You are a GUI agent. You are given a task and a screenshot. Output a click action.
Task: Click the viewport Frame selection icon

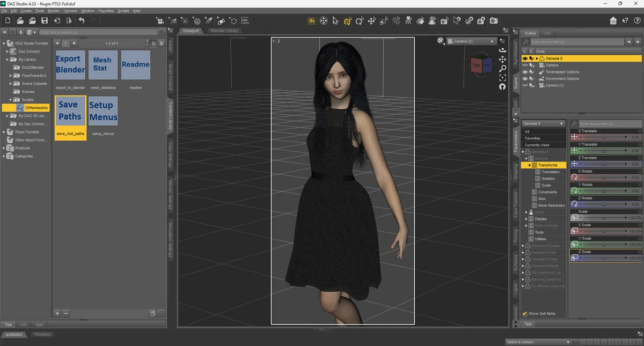click(502, 78)
